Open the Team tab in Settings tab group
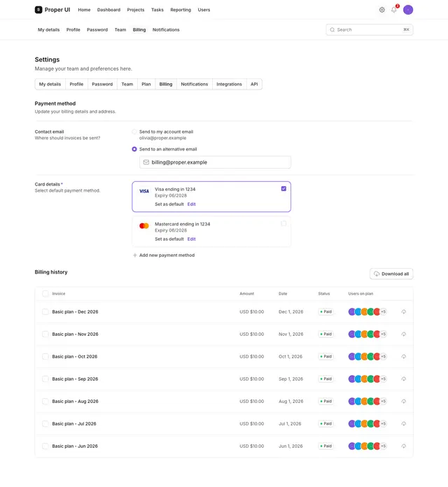Screen dimensions: 448x487 127,84
